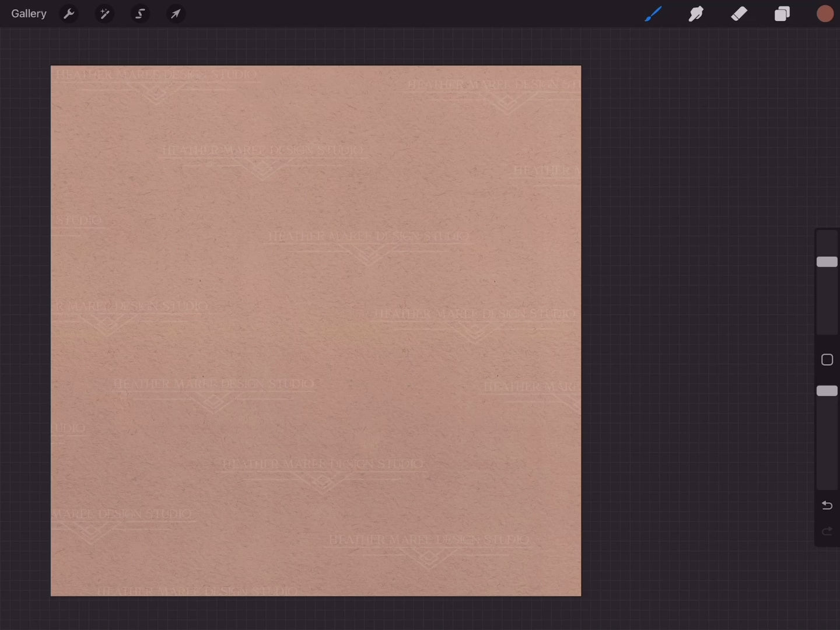Viewport: 840px width, 630px height.
Task: Open the Actions wrench menu
Action: 69,13
